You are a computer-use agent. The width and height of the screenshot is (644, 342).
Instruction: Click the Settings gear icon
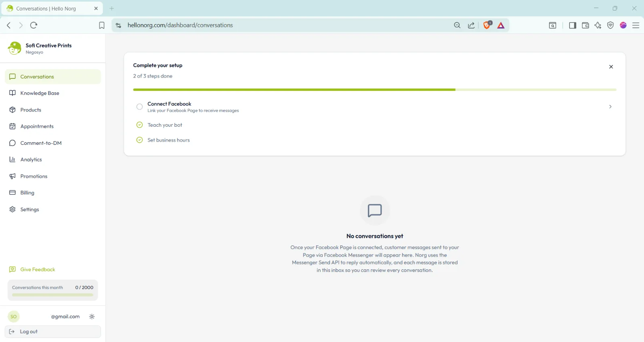click(x=12, y=209)
